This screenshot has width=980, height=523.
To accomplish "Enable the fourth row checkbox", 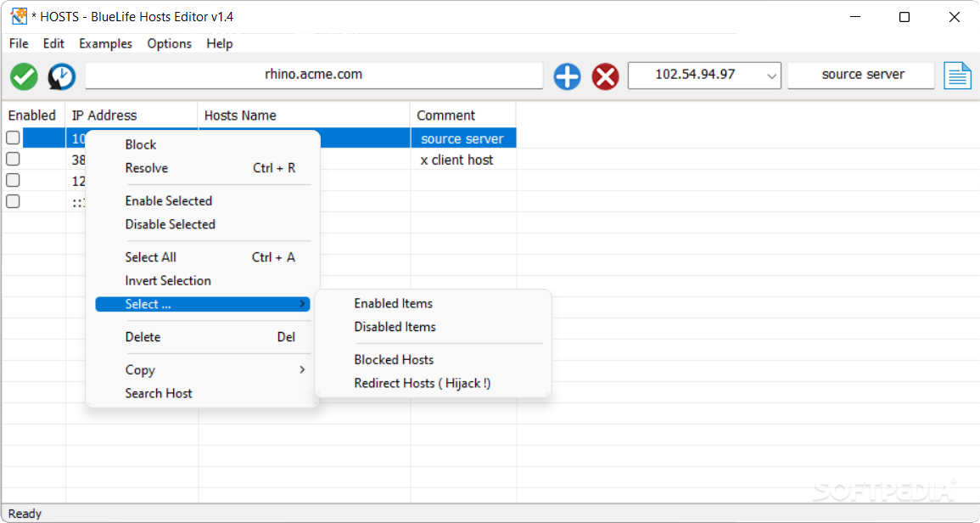I will 13,201.
